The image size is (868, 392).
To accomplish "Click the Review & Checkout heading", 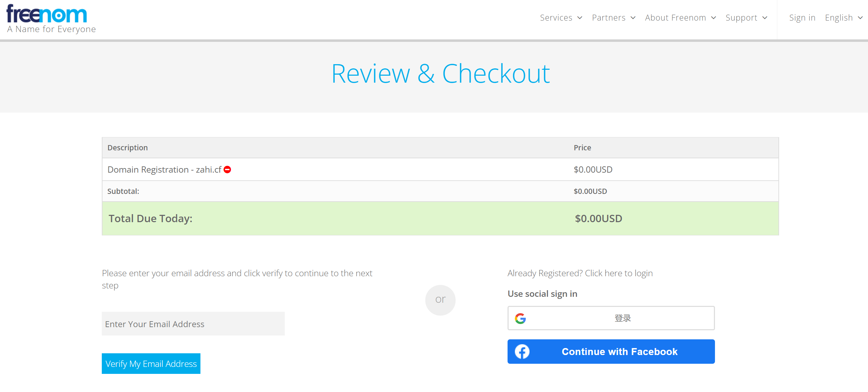I will [440, 74].
